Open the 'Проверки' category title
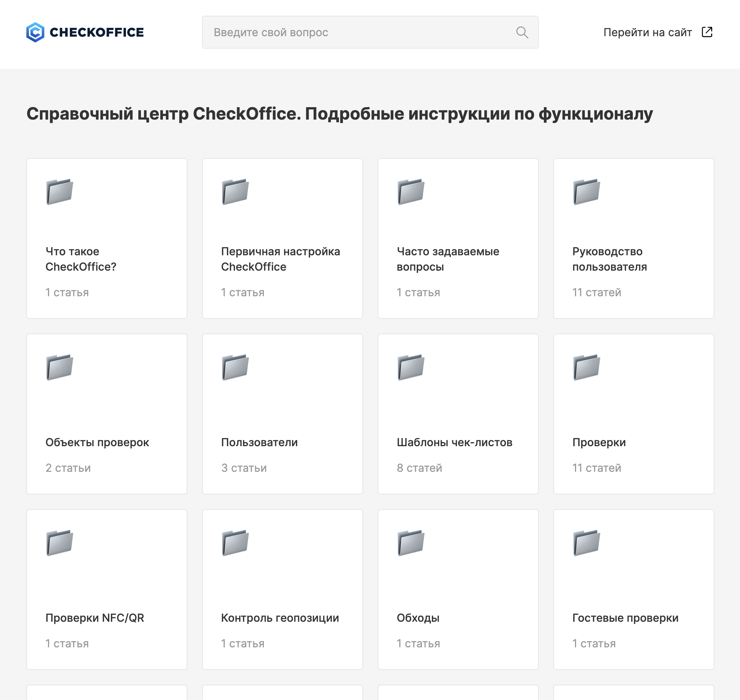The height and width of the screenshot is (700, 740). coord(599,442)
